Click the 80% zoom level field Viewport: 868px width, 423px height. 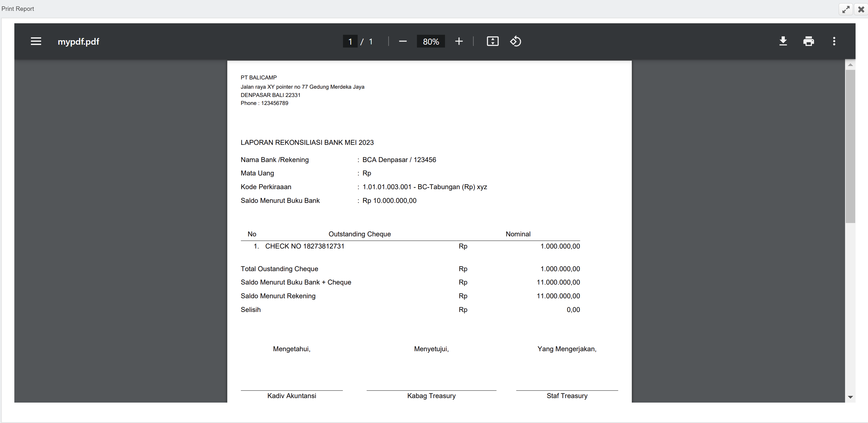[x=431, y=41]
